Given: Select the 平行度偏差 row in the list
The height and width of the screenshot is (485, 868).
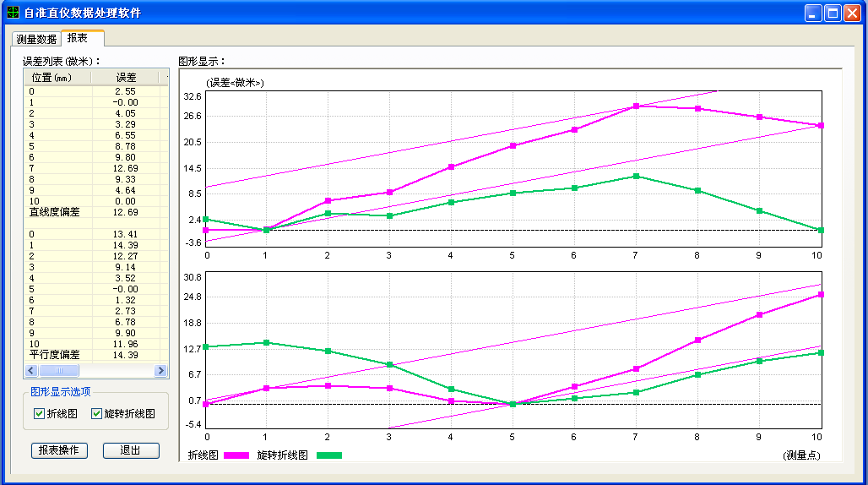Looking at the screenshot, I should [55, 355].
